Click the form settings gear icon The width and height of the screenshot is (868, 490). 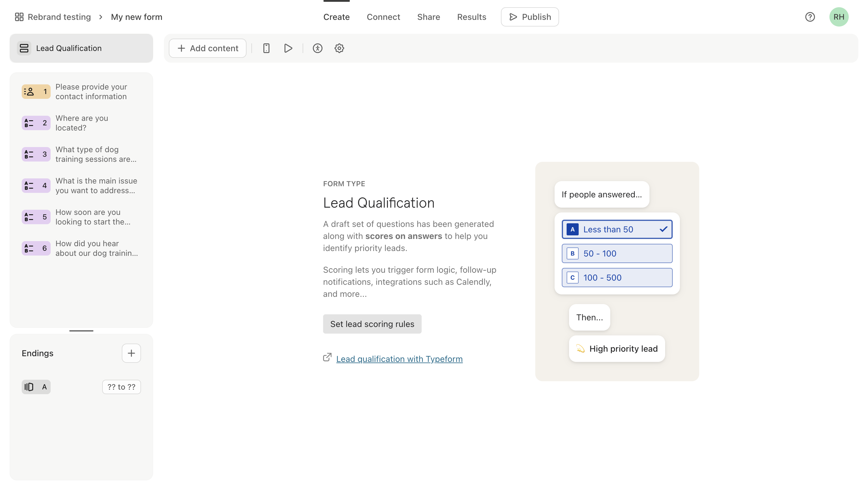[x=339, y=48]
